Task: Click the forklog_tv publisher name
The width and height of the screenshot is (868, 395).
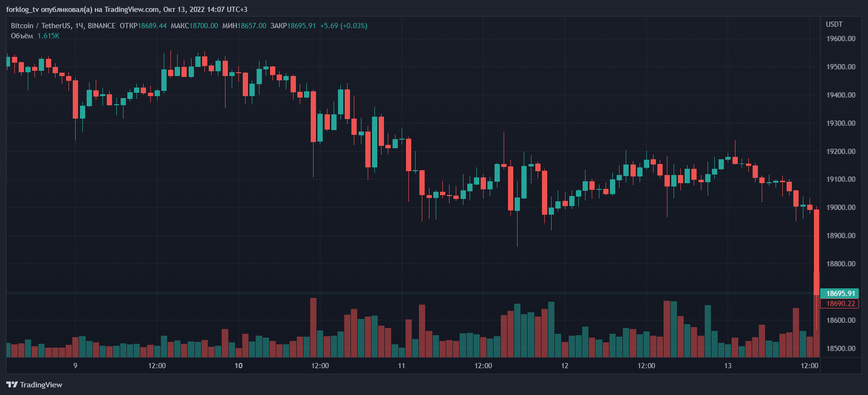Action: click(22, 10)
